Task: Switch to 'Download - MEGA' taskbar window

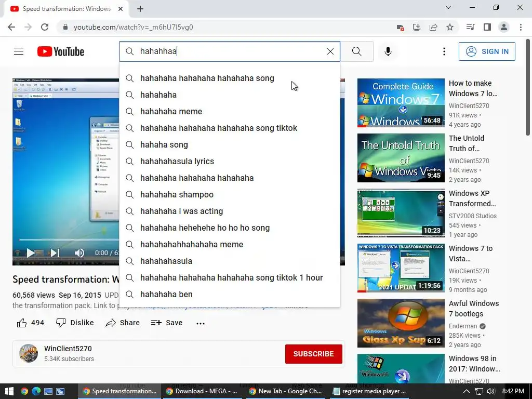Action: coord(202,391)
